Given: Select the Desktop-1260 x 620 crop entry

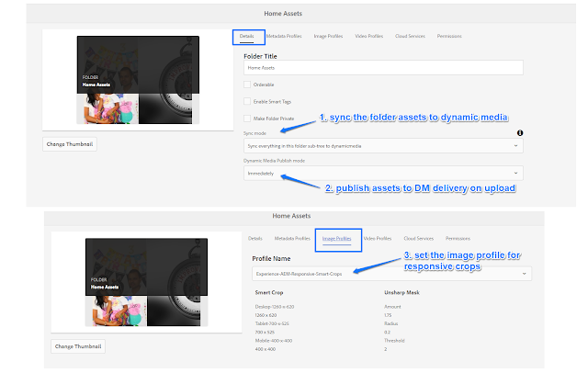Looking at the screenshot, I should [x=275, y=307].
